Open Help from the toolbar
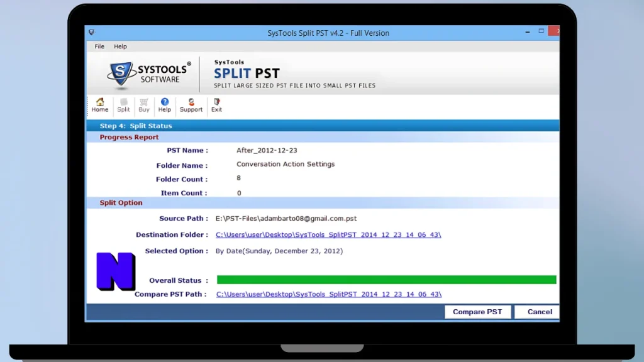Screen dimensions: 644x362 [x=164, y=105]
